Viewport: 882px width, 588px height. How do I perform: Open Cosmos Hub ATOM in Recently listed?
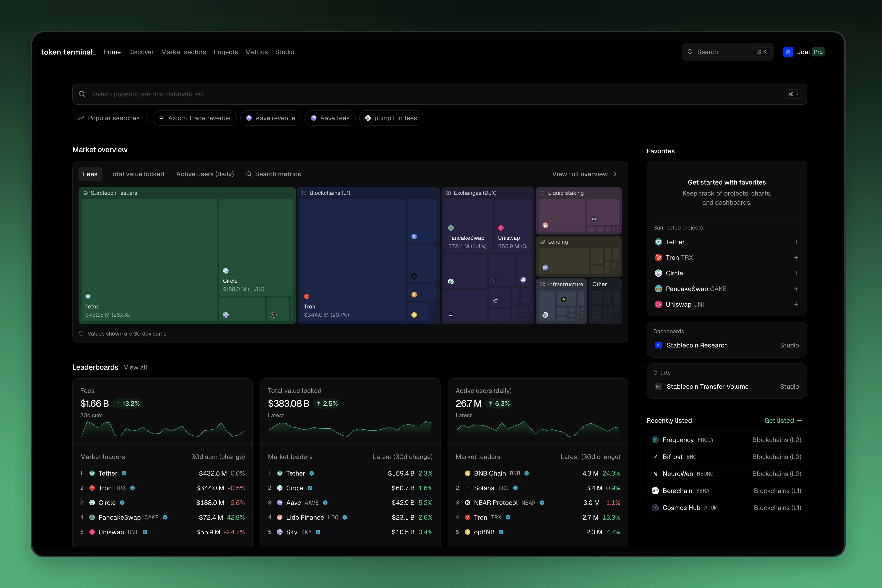click(727, 508)
